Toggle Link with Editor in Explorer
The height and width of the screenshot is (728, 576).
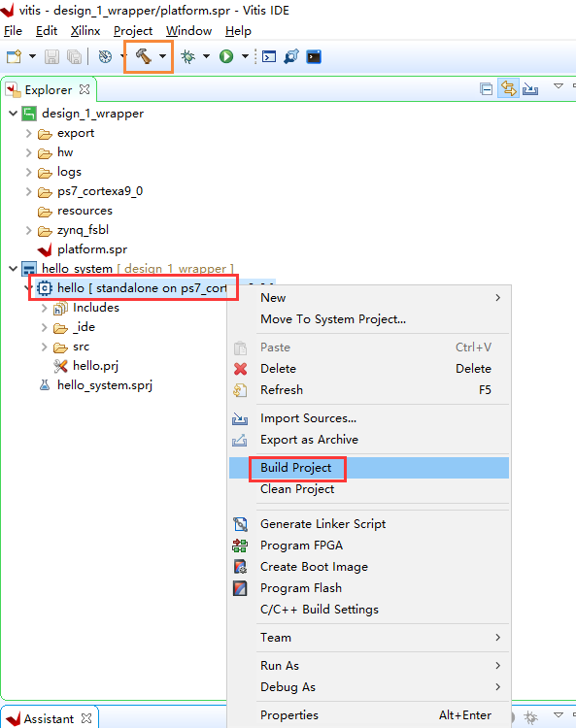pos(508,88)
